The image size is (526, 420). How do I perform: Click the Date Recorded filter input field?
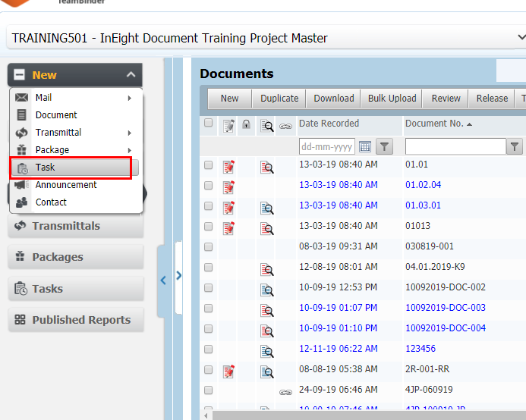pyautogui.click(x=326, y=146)
